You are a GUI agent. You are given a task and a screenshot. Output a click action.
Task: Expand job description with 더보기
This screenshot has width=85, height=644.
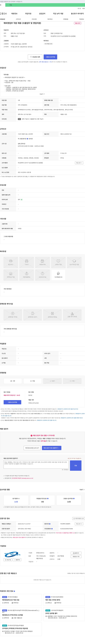click(42, 94)
